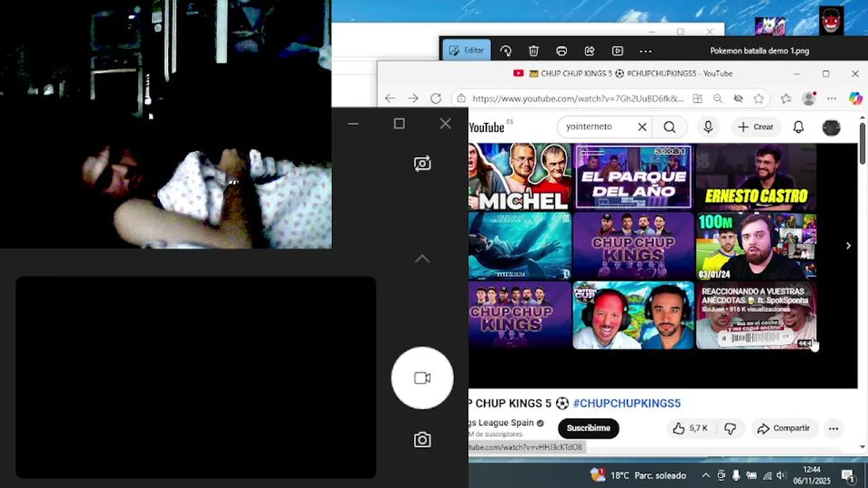Share the image from Photos toolbar
The width and height of the screenshot is (868, 488).
click(589, 51)
